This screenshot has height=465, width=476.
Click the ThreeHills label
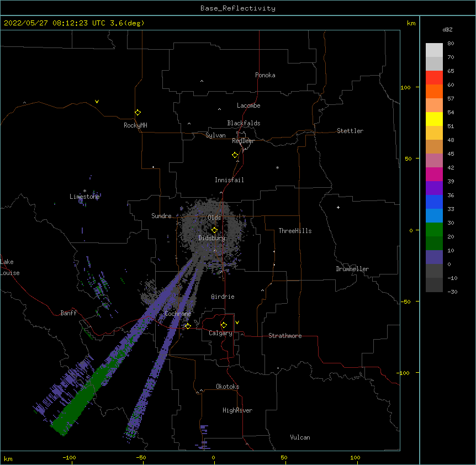[295, 231]
